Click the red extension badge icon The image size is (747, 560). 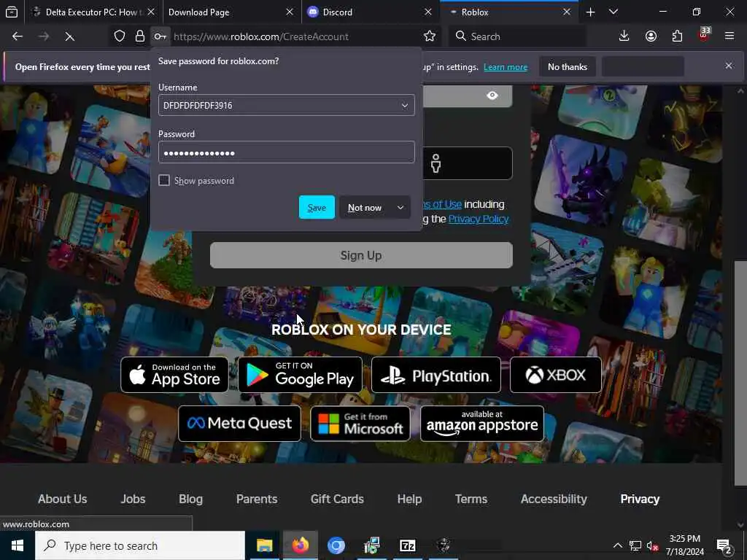point(704,35)
